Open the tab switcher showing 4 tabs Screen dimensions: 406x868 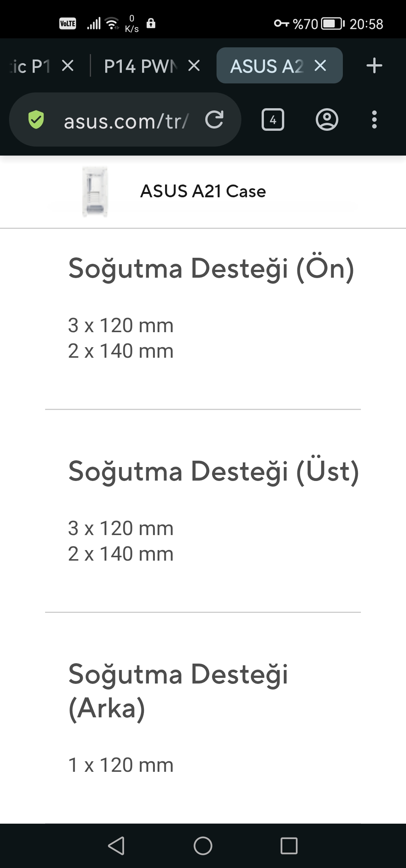[273, 120]
